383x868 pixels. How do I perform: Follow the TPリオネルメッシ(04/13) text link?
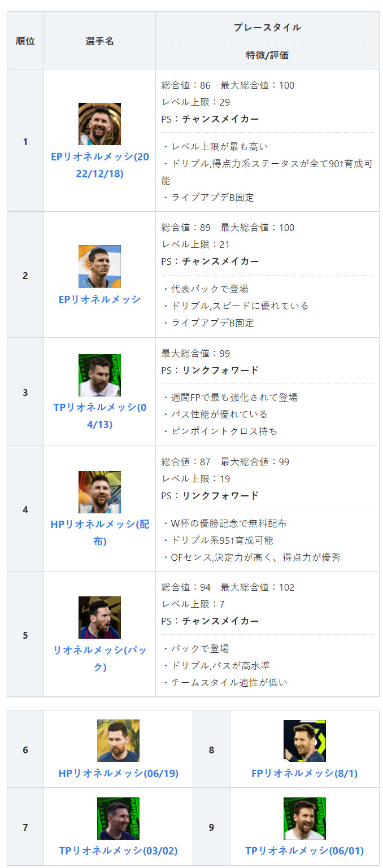click(x=99, y=415)
